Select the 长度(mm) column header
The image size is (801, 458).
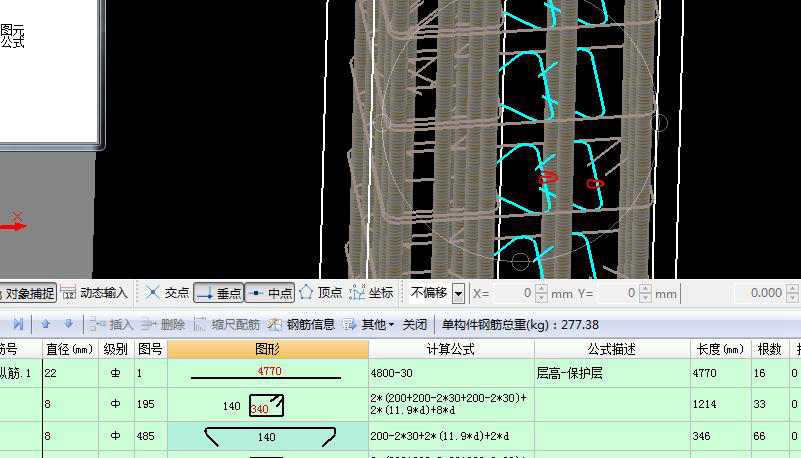pyautogui.click(x=720, y=349)
